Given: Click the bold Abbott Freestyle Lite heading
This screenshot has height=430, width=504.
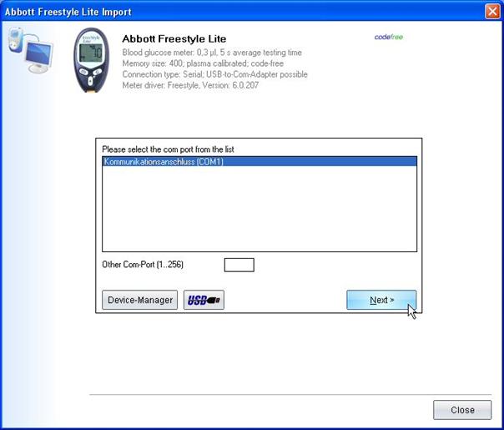Looking at the screenshot, I should [x=174, y=38].
